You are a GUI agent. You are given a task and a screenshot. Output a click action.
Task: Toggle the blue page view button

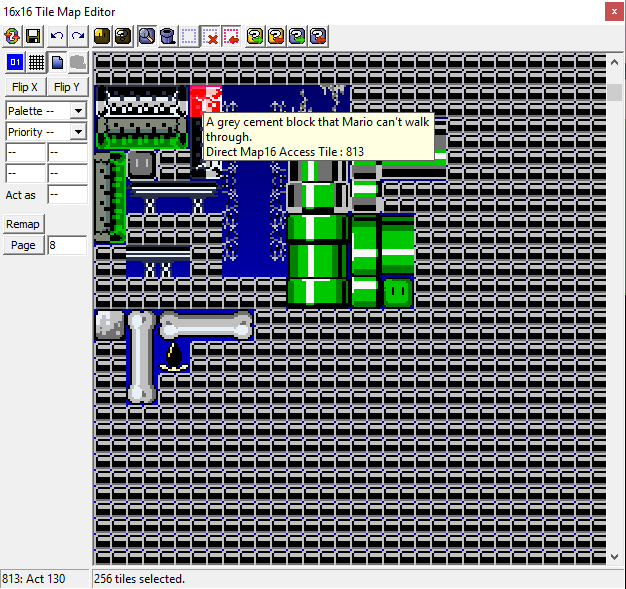57,62
